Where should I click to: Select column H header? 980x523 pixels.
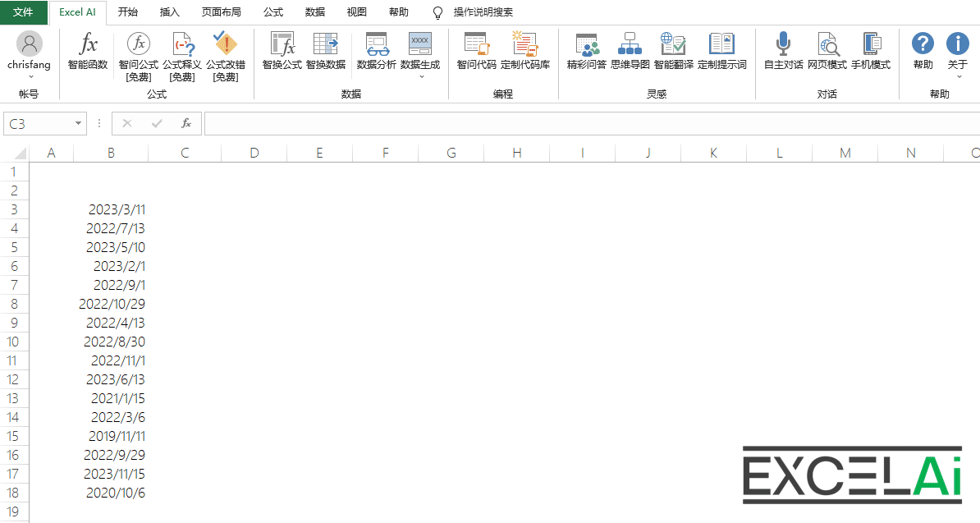517,153
